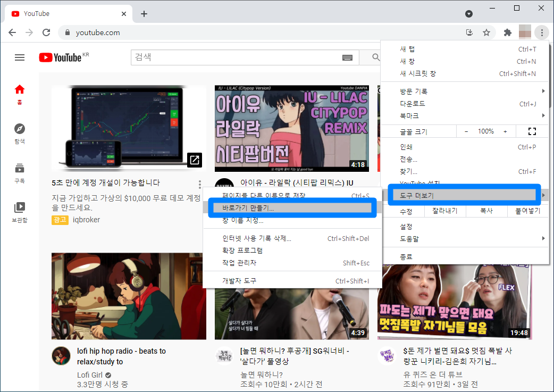Select 새 탭 in Chrome menu
This screenshot has width=554, height=392.
tap(466, 49)
